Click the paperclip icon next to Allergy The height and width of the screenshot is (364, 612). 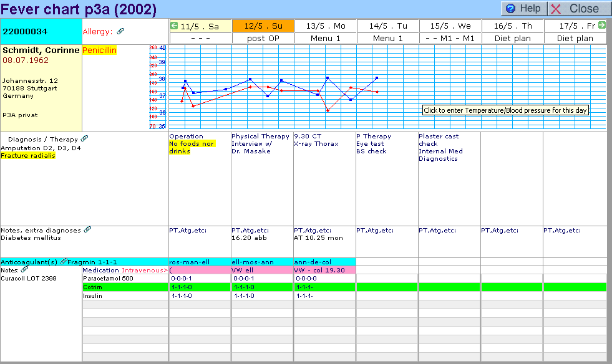[120, 31]
